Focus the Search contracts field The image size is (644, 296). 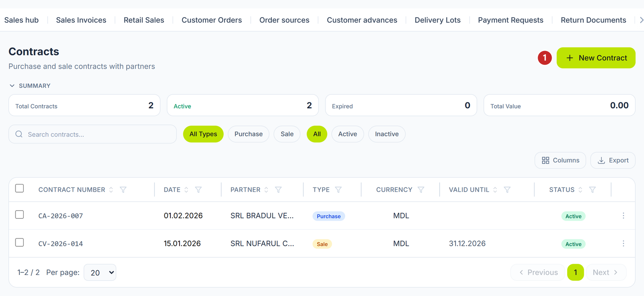[93, 134]
